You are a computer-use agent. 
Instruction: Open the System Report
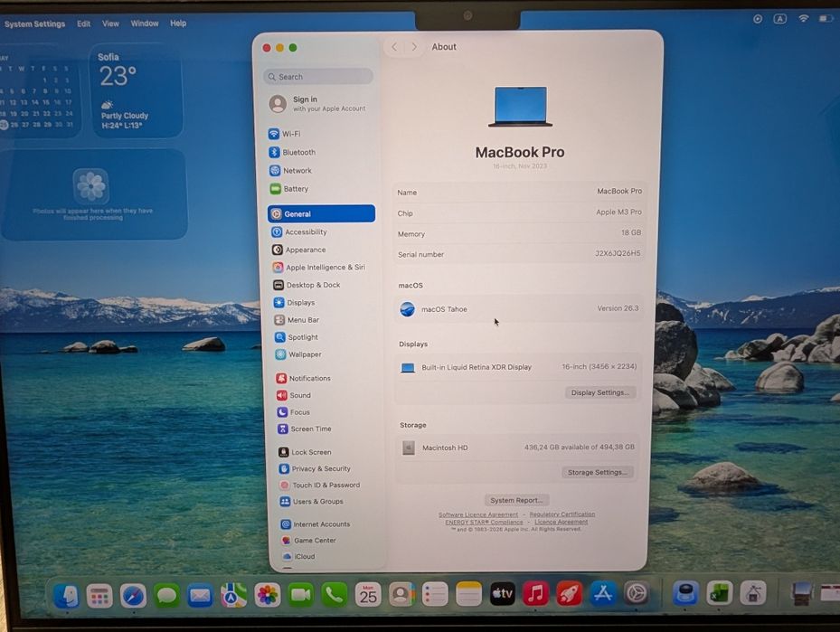click(x=516, y=500)
